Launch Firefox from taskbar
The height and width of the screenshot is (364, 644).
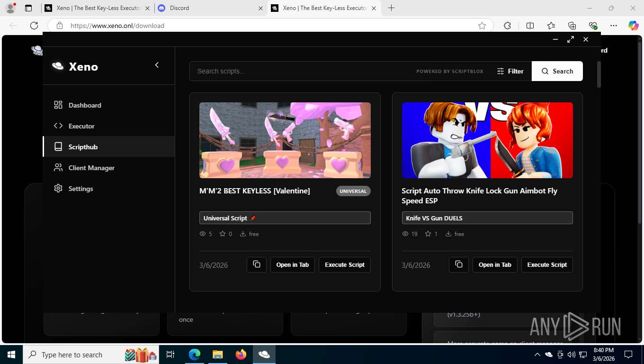(241, 355)
